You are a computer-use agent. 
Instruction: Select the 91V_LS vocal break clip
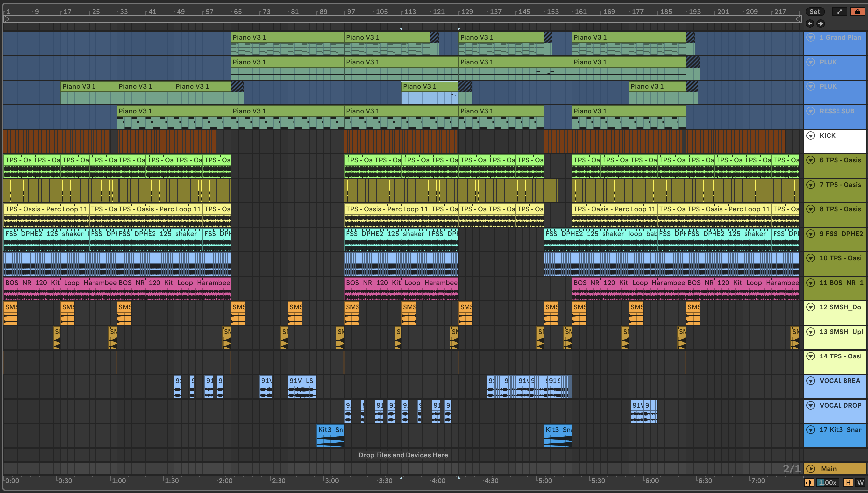[302, 381]
